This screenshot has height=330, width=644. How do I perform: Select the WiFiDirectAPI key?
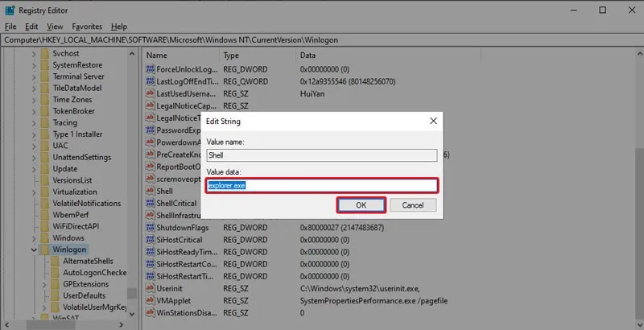tap(76, 226)
